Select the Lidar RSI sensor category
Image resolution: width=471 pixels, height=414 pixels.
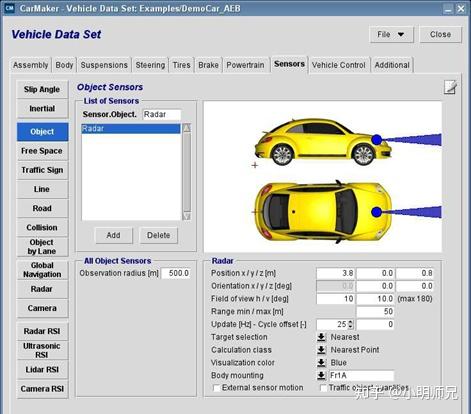42,370
